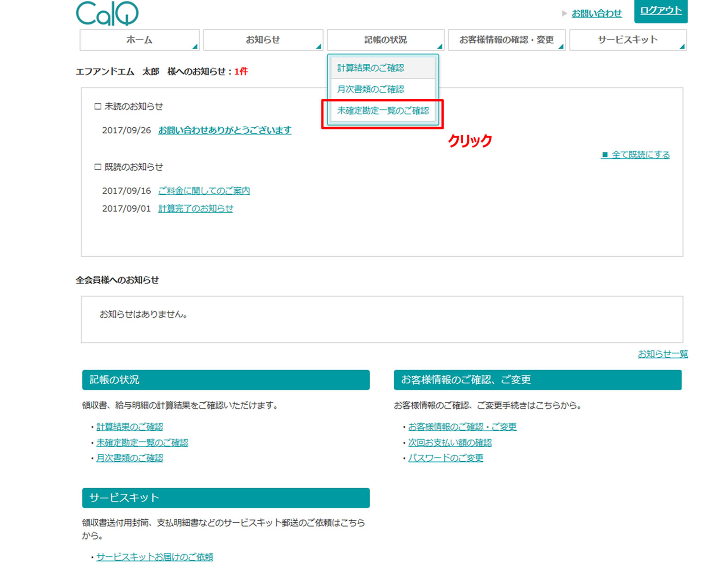Click the ログアウト button
Screen dimensions: 728x570
click(661, 11)
